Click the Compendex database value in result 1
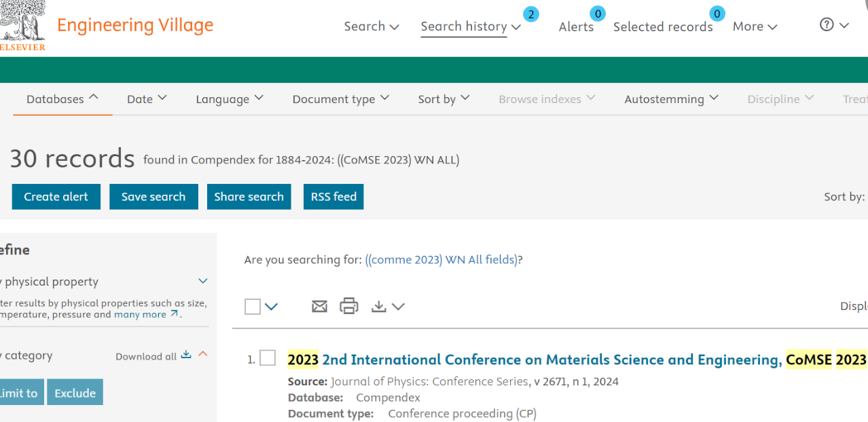 pyautogui.click(x=388, y=398)
